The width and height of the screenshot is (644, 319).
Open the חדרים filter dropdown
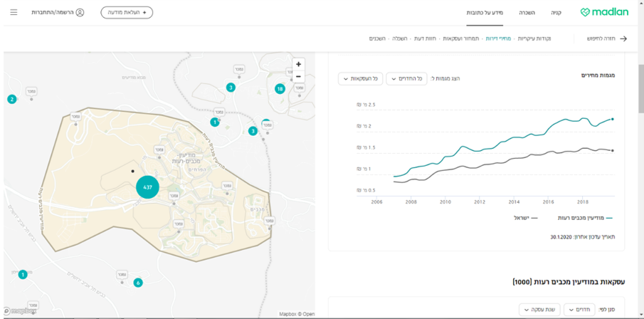[x=579, y=310]
